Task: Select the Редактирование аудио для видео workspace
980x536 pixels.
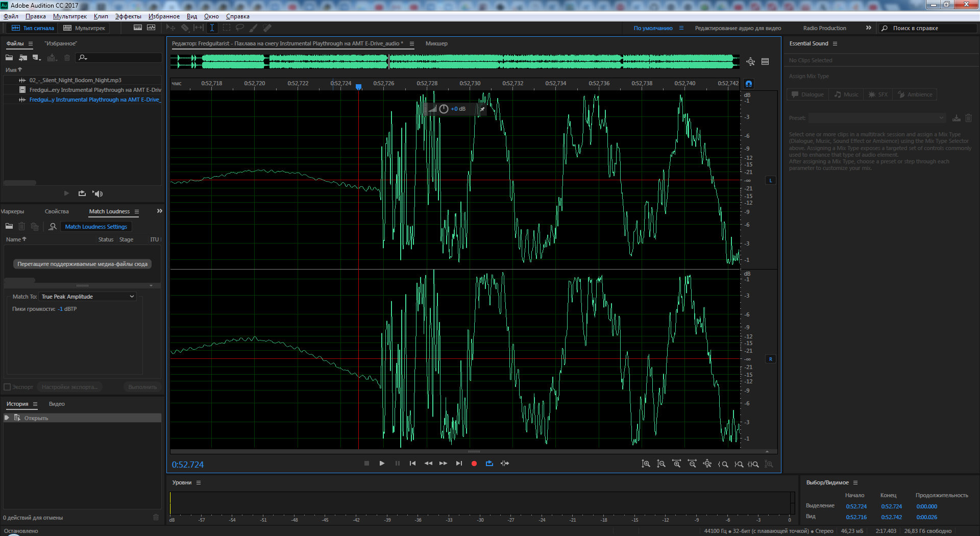Action: (738, 28)
